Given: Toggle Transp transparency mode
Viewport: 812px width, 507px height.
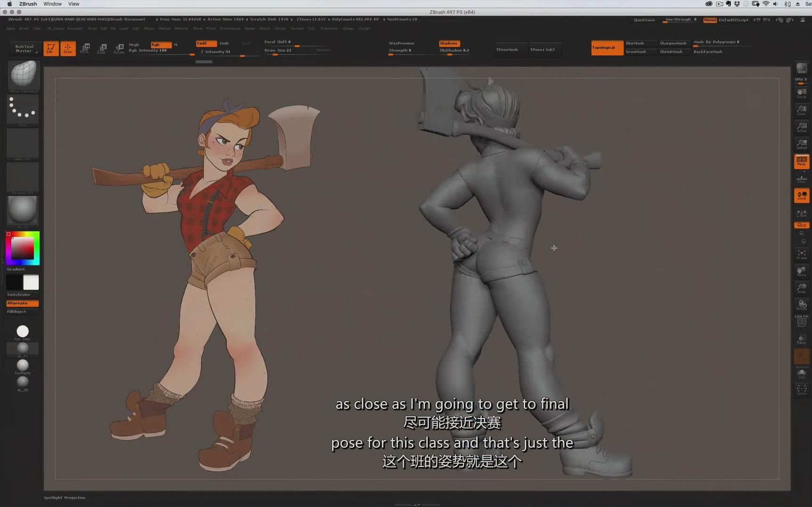Looking at the screenshot, I should point(801,339).
